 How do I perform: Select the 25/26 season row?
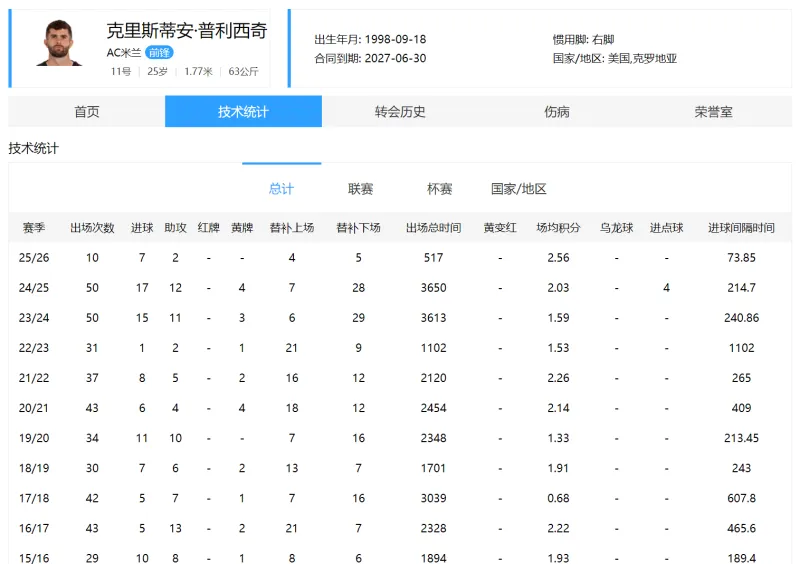(x=34, y=258)
